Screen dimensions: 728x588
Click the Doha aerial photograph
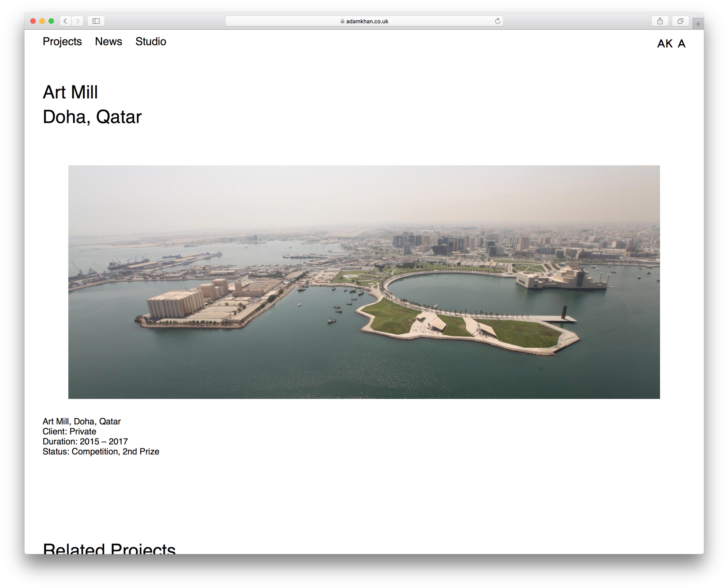[364, 282]
